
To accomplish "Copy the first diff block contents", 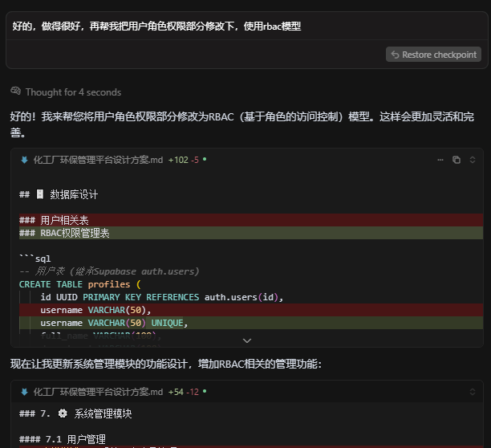I will (457, 160).
